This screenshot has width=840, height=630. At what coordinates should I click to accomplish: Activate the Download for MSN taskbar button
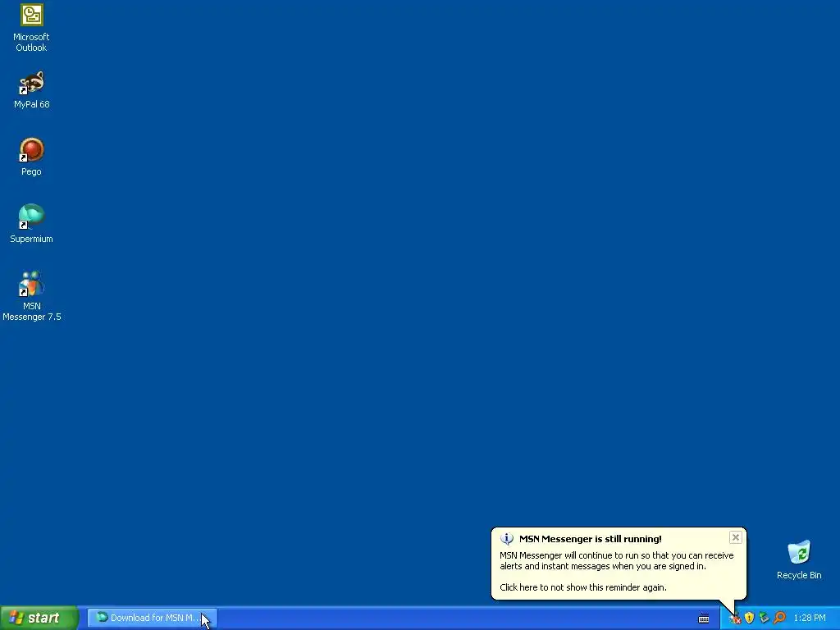coord(152,618)
